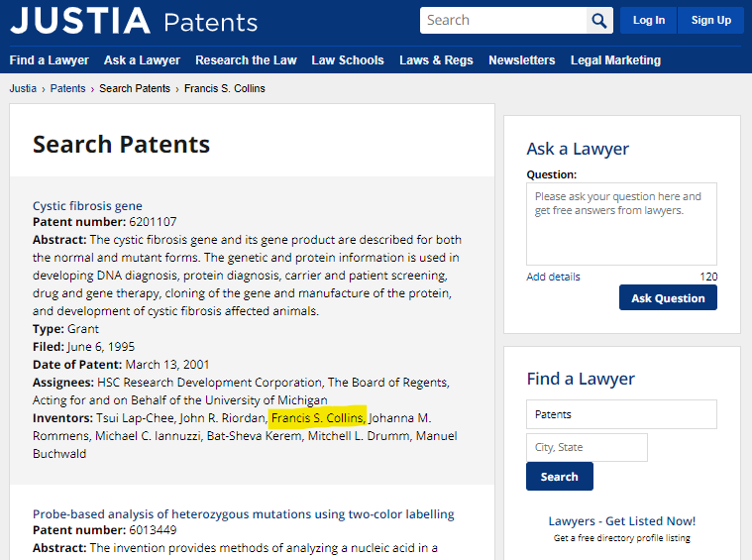Submit with Ask Question button

coord(668,297)
